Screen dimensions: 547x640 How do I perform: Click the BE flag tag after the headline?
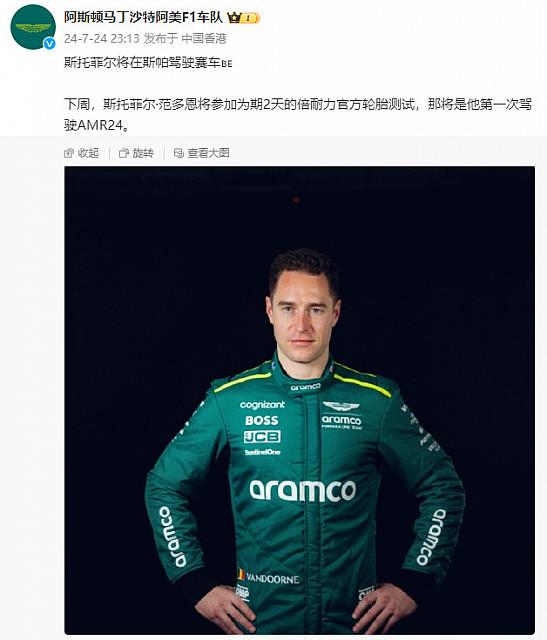[227, 64]
